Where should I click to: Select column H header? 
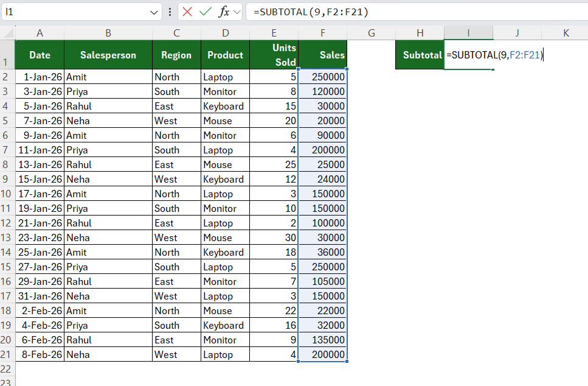[x=420, y=33]
